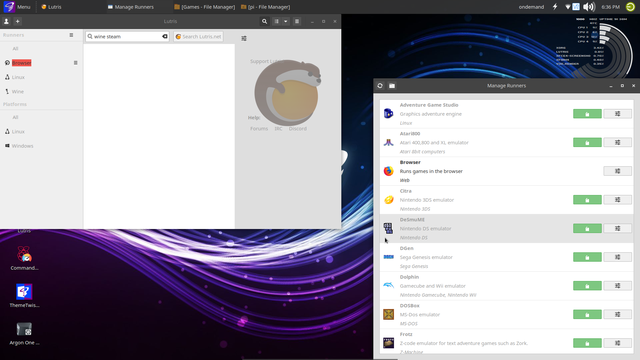This screenshot has width=640, height=360.
Task: Click the Firefox icon of Browser runner
Action: tap(389, 171)
